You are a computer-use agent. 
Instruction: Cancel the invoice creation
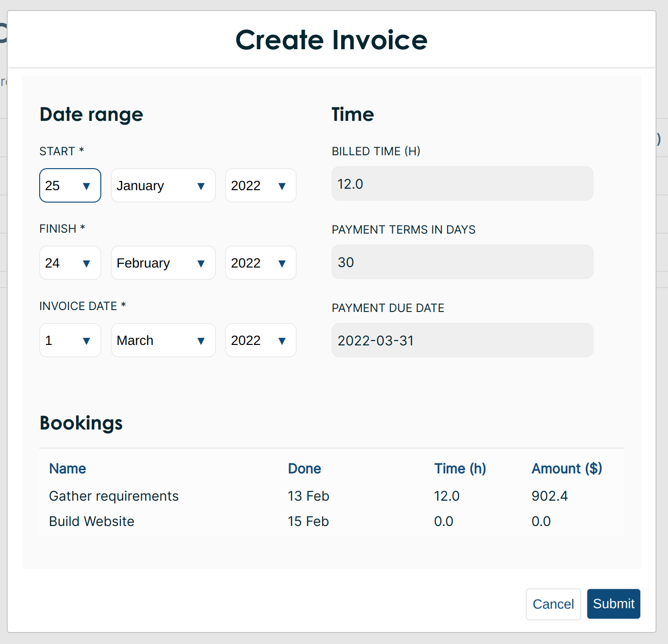coord(553,604)
